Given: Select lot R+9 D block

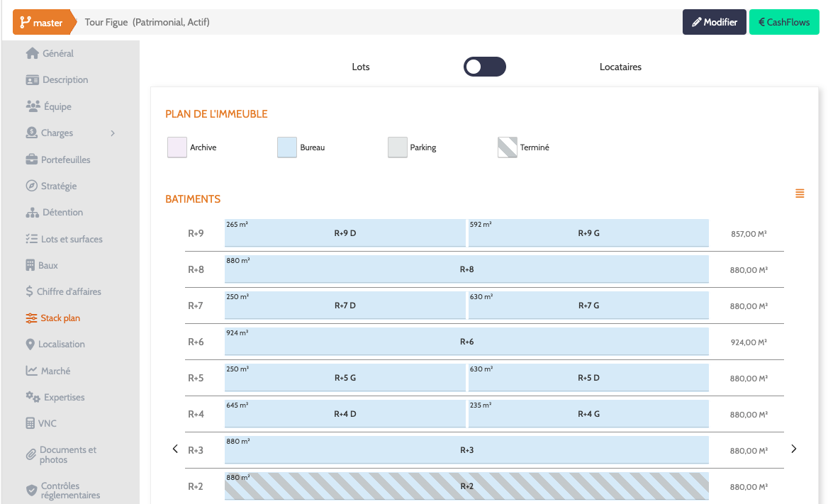Looking at the screenshot, I should (x=345, y=233).
